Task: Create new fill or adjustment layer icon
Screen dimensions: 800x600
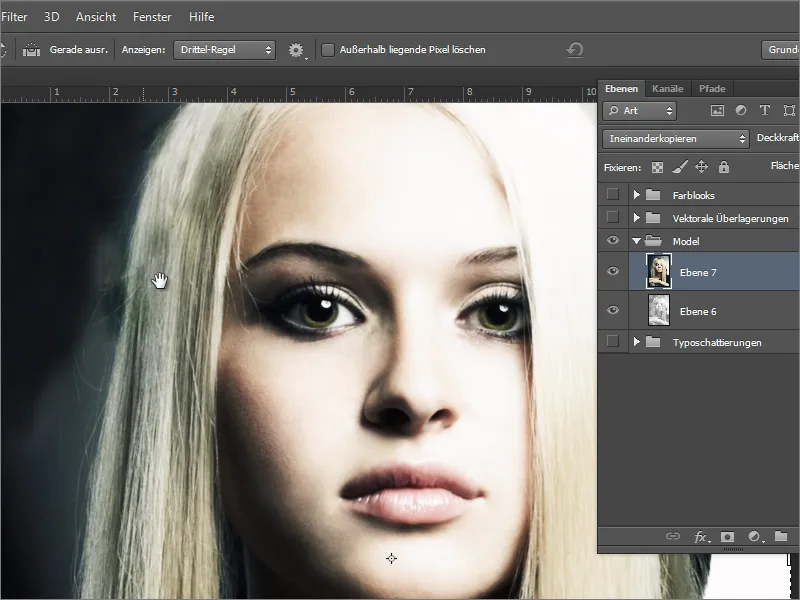Action: (x=755, y=537)
